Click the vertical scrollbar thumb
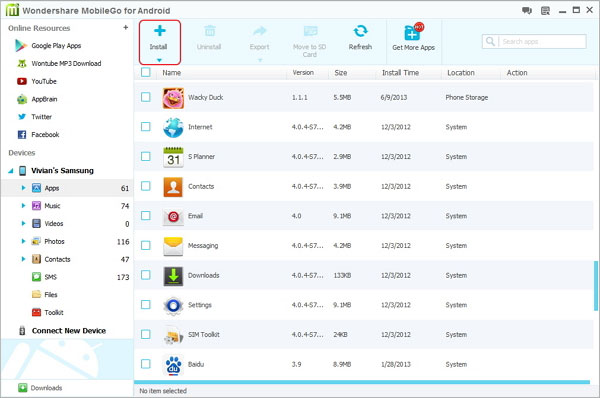The width and height of the screenshot is (600, 398). [x=595, y=286]
